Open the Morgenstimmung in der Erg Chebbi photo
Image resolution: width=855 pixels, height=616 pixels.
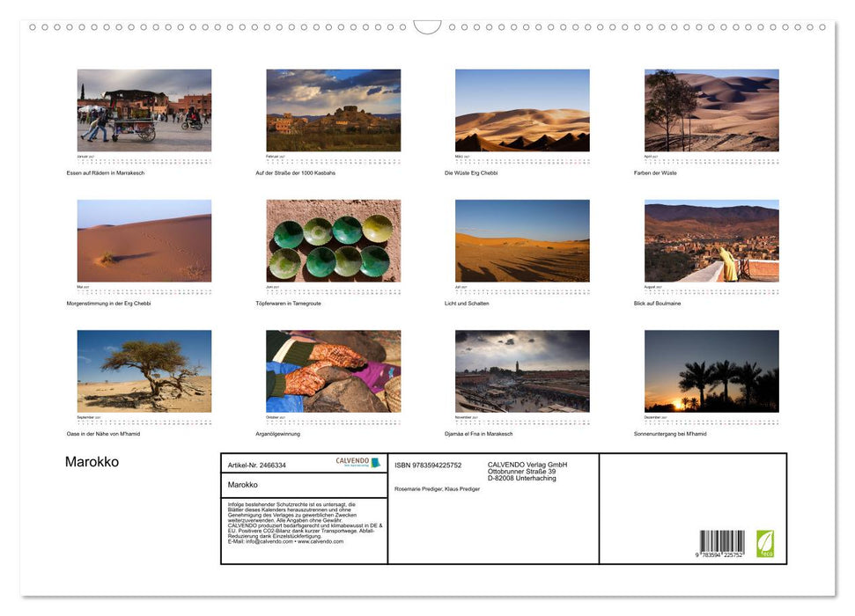pyautogui.click(x=144, y=241)
